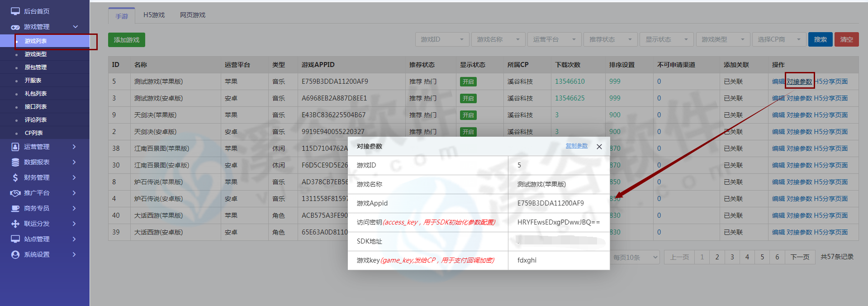Open the 运营平台 filter dropdown
Viewport: 868px width, 306px height.
[x=554, y=39]
